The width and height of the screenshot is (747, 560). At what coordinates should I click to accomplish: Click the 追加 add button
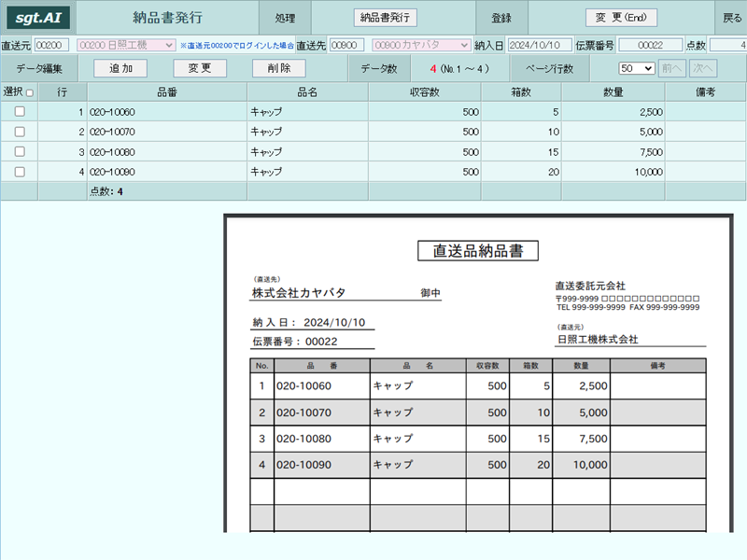tap(120, 68)
